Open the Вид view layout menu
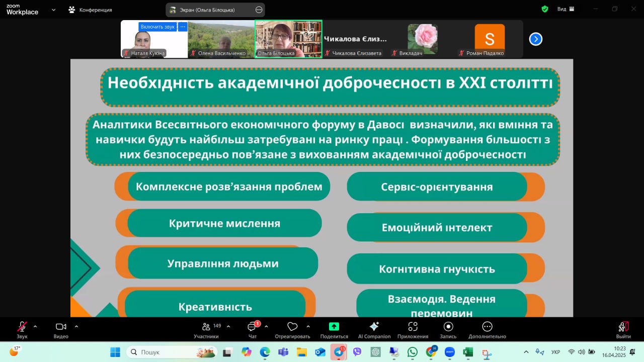The image size is (644, 362). 565,9
